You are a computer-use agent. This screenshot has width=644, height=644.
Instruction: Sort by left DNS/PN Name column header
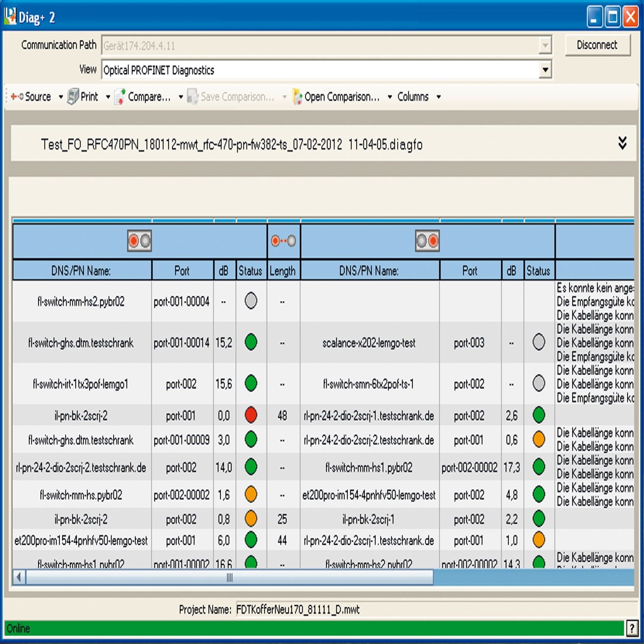pyautogui.click(x=81, y=271)
